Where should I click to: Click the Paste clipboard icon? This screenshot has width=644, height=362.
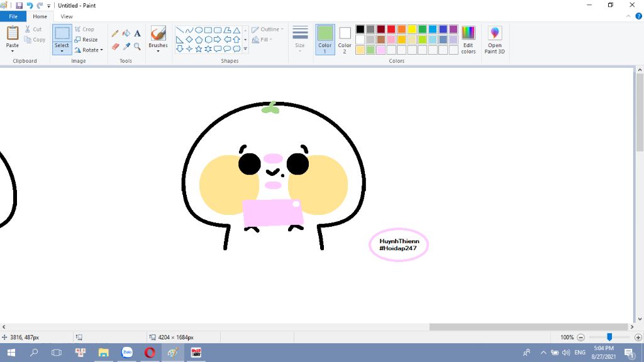(13, 33)
